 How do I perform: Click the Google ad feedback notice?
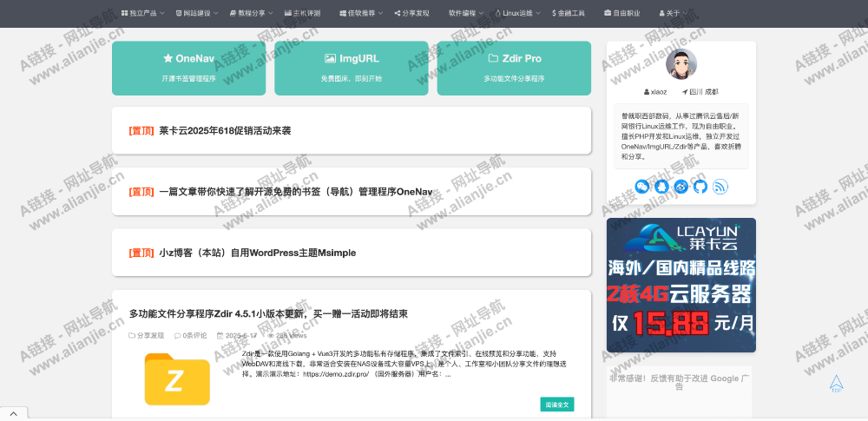coord(680,382)
